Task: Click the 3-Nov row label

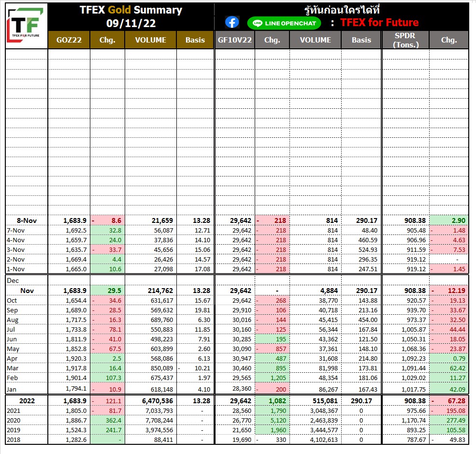Action: pyautogui.click(x=16, y=249)
